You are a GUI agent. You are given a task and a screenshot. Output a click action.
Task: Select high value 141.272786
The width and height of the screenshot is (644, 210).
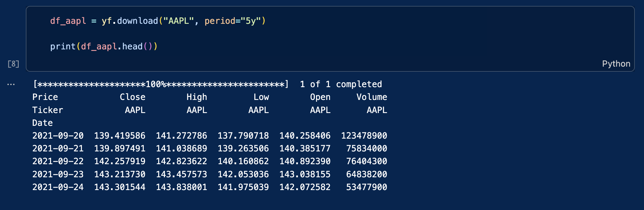click(181, 136)
